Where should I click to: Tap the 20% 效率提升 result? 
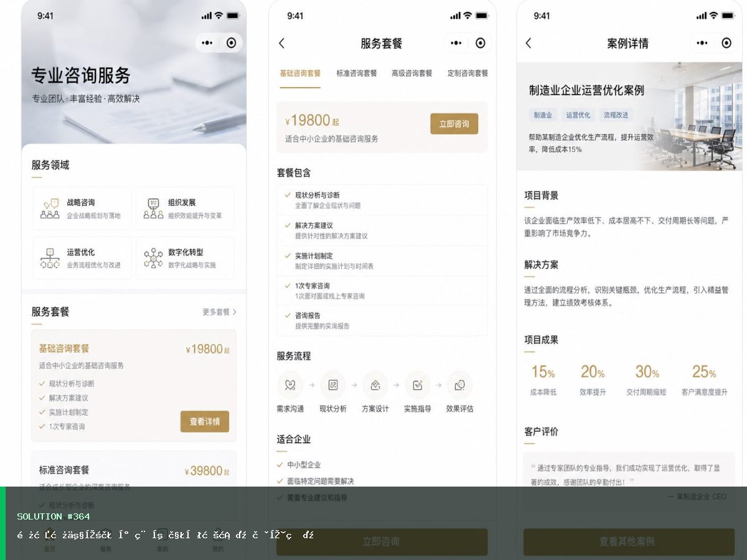[593, 380]
